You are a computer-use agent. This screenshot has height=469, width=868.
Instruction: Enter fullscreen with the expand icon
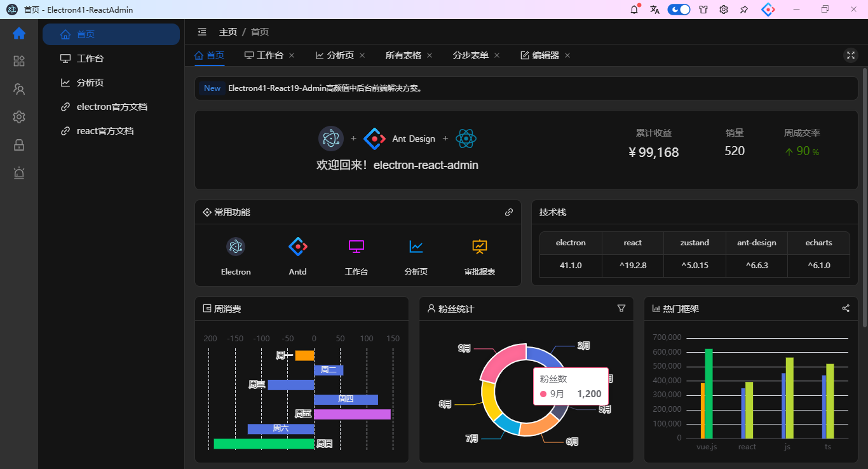[x=851, y=55]
